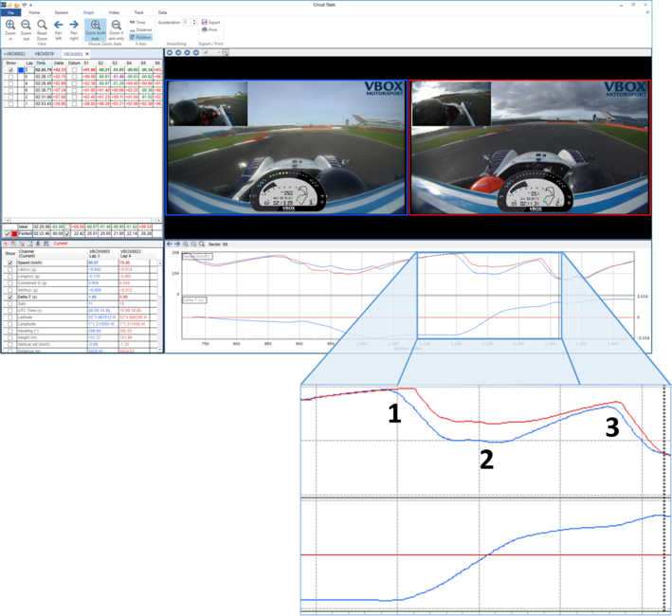
Task: Enable the LatAcc (g) channel
Action: point(10,269)
